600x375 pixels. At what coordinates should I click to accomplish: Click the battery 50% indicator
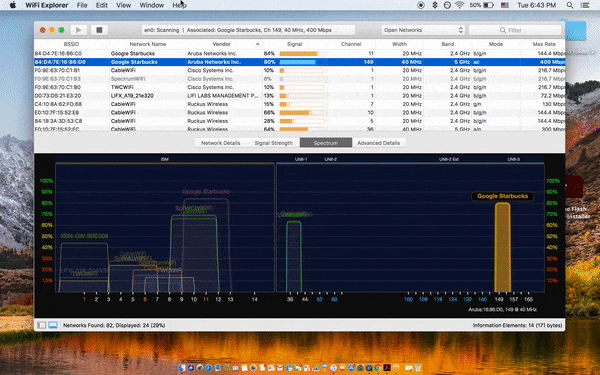click(481, 5)
